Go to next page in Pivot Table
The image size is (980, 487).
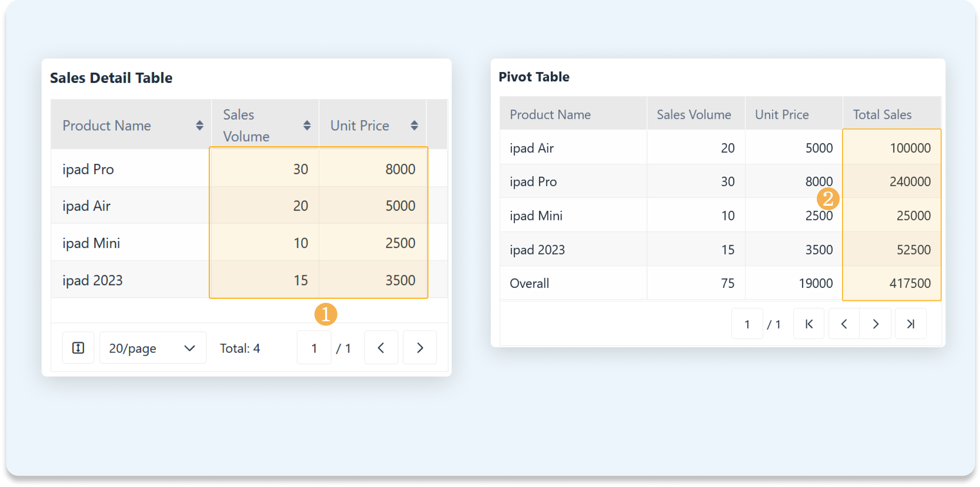[x=875, y=324]
